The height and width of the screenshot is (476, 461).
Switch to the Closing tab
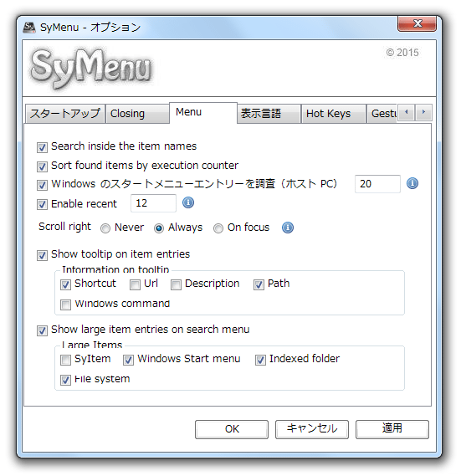point(137,114)
